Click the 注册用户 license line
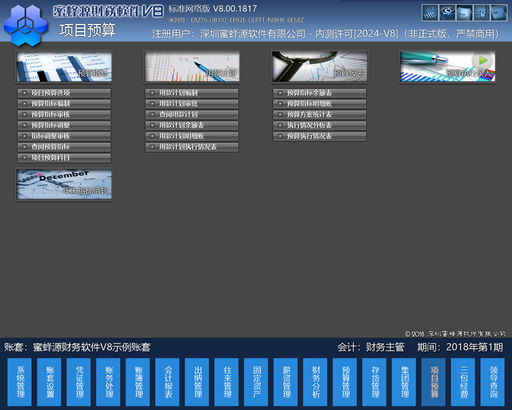The height and width of the screenshot is (410, 512). [325, 34]
